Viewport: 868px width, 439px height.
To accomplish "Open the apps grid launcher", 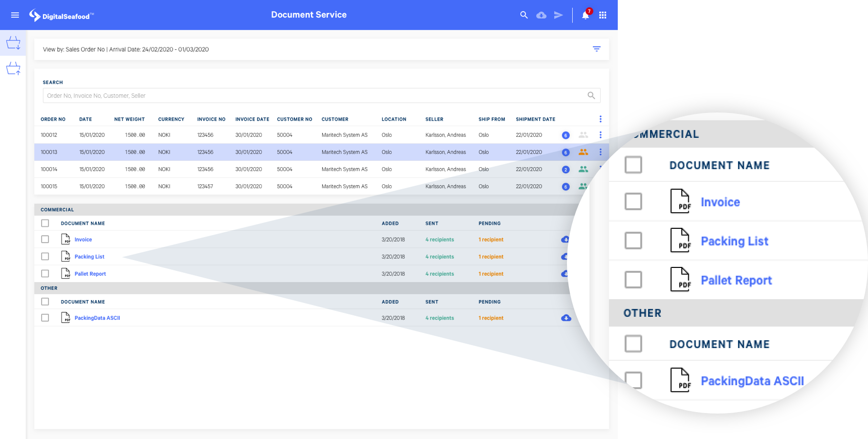I will pyautogui.click(x=603, y=15).
